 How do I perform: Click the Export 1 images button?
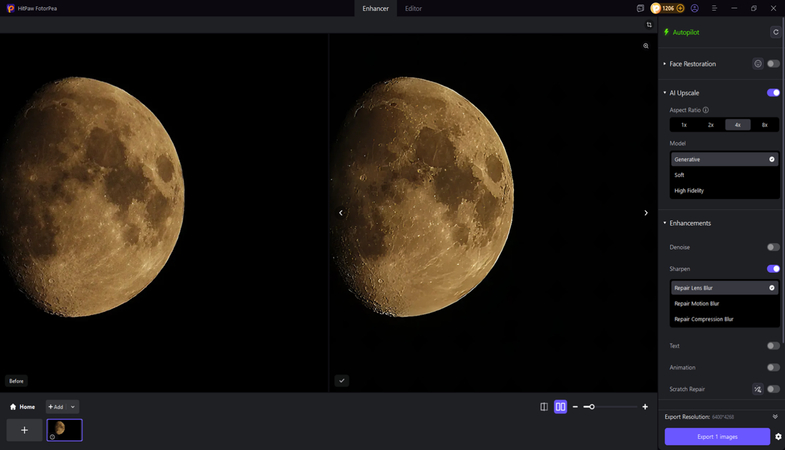(717, 437)
